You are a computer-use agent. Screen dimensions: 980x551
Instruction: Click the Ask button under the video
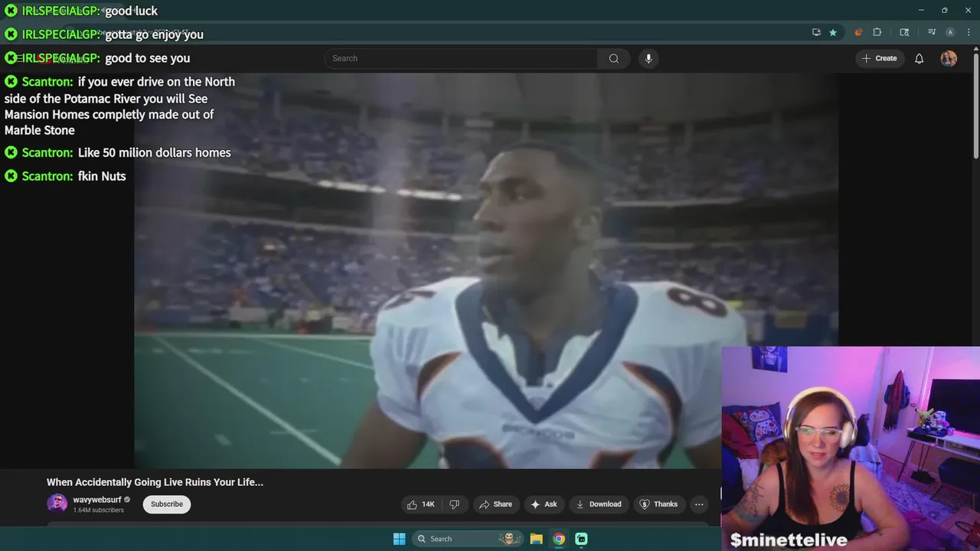pos(544,504)
